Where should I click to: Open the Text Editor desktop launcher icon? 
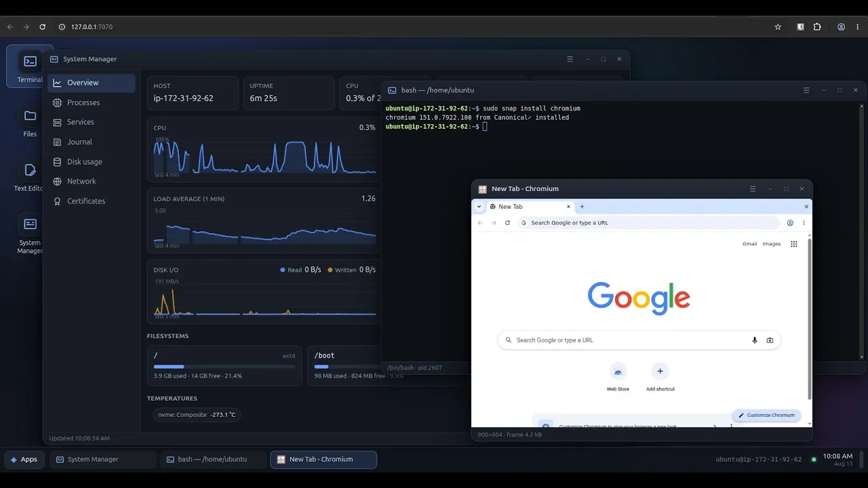coord(30,176)
